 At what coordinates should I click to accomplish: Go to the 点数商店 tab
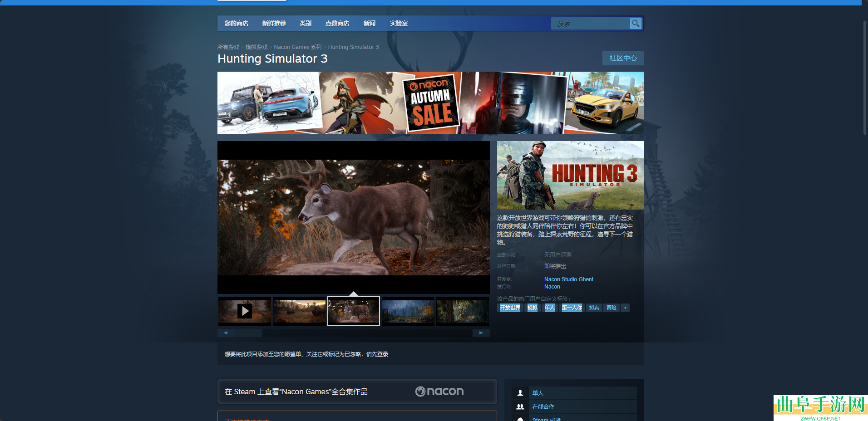(x=337, y=23)
